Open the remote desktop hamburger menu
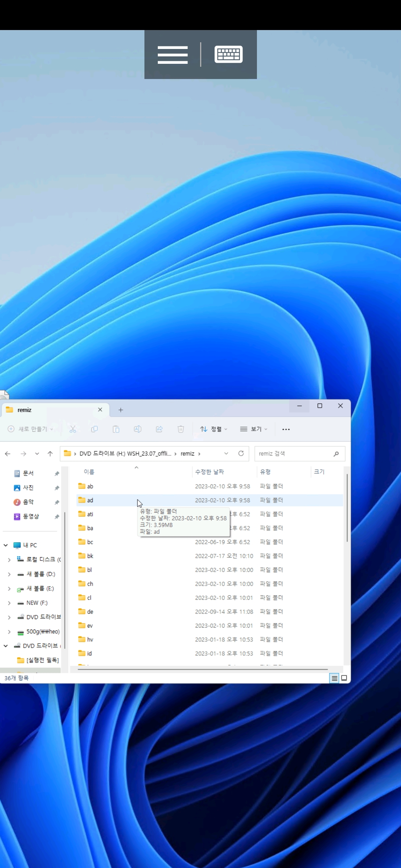The image size is (401, 868). click(173, 55)
